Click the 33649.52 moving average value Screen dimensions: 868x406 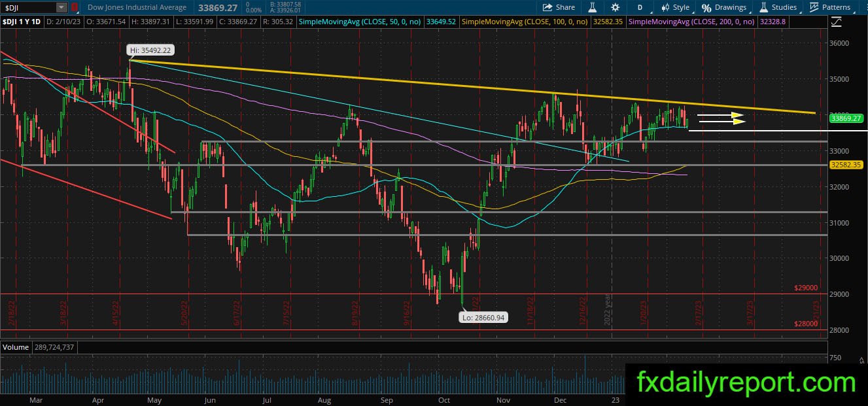click(441, 22)
